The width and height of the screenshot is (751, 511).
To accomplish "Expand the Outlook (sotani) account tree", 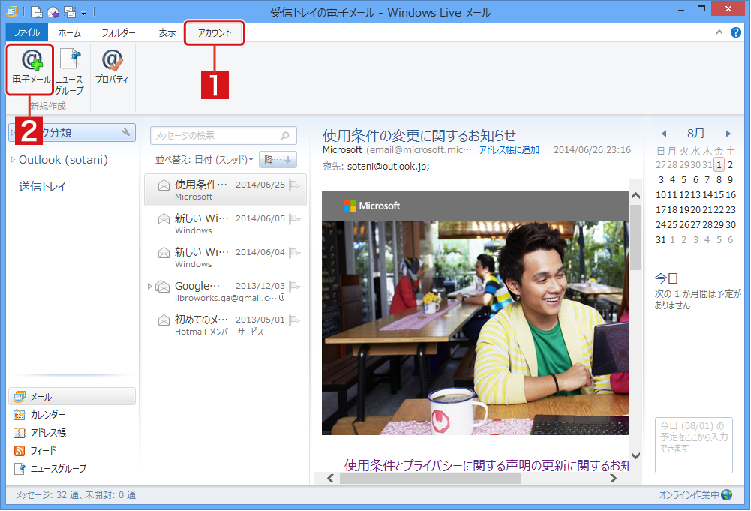I will pos(13,160).
